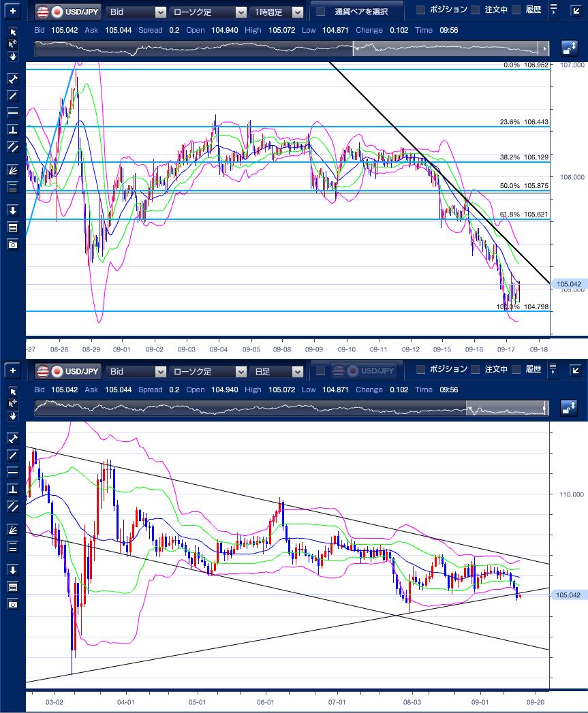Click the 通貨ペアを選択 button
Image resolution: width=588 pixels, height=713 pixels.
356,12
